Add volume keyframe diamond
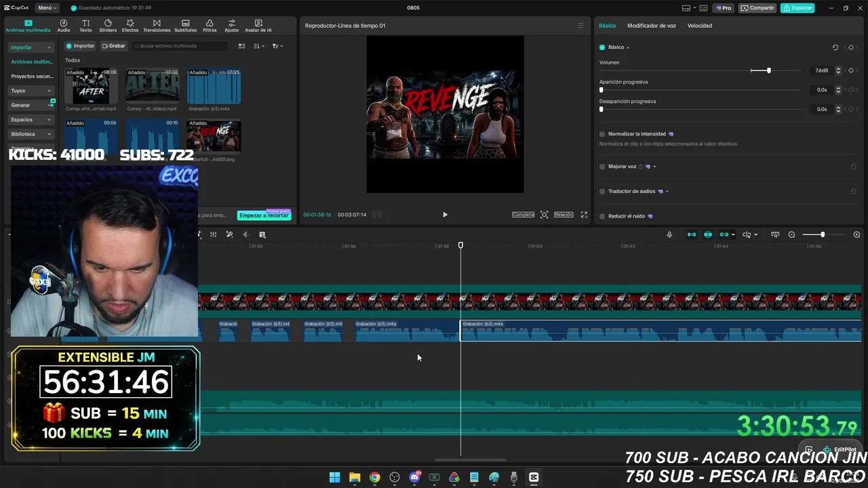Screen dimensions: 868x488 pos(851,70)
